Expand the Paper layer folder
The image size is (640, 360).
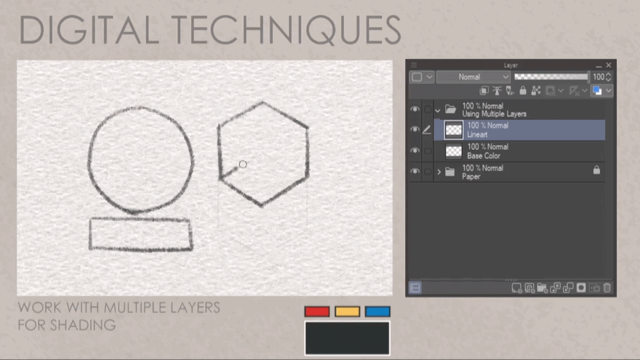(x=439, y=172)
